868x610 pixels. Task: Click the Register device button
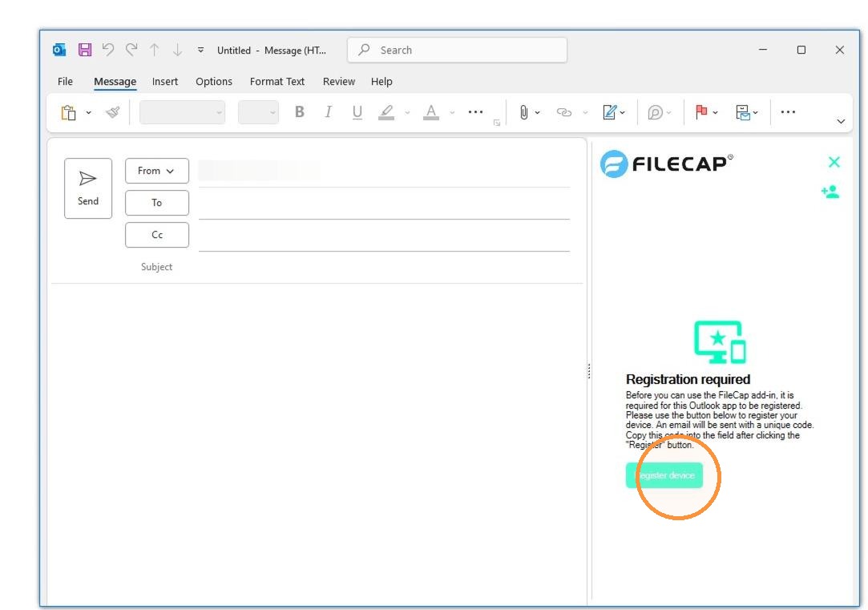(x=664, y=475)
